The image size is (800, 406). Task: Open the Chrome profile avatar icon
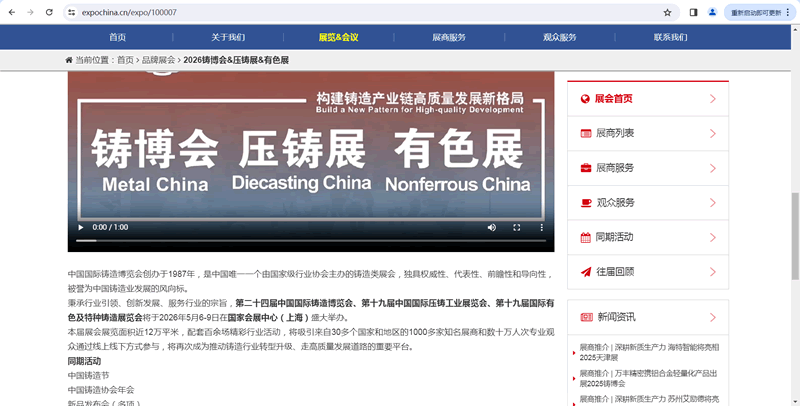(712, 12)
